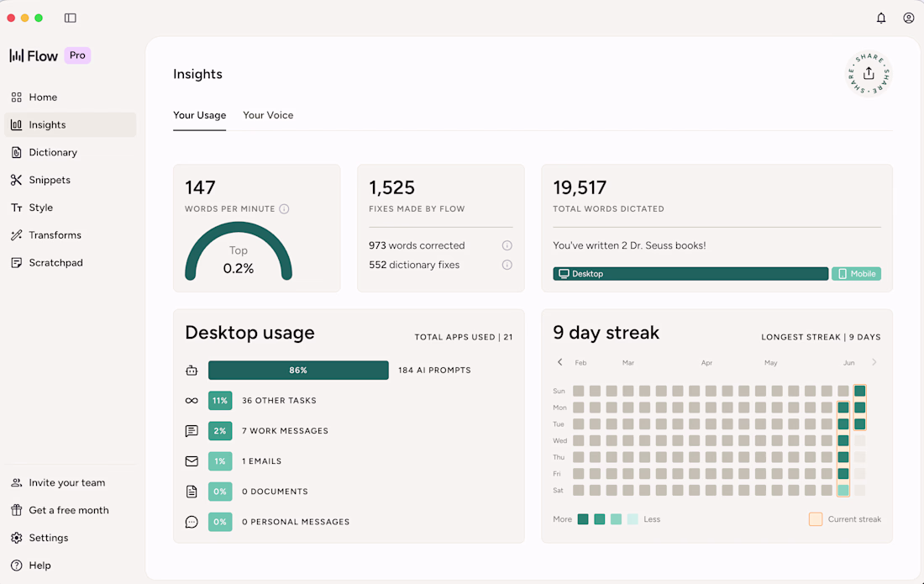This screenshot has height=584, width=924.
Task: Open the Scratchpad page
Action: (x=70, y=263)
